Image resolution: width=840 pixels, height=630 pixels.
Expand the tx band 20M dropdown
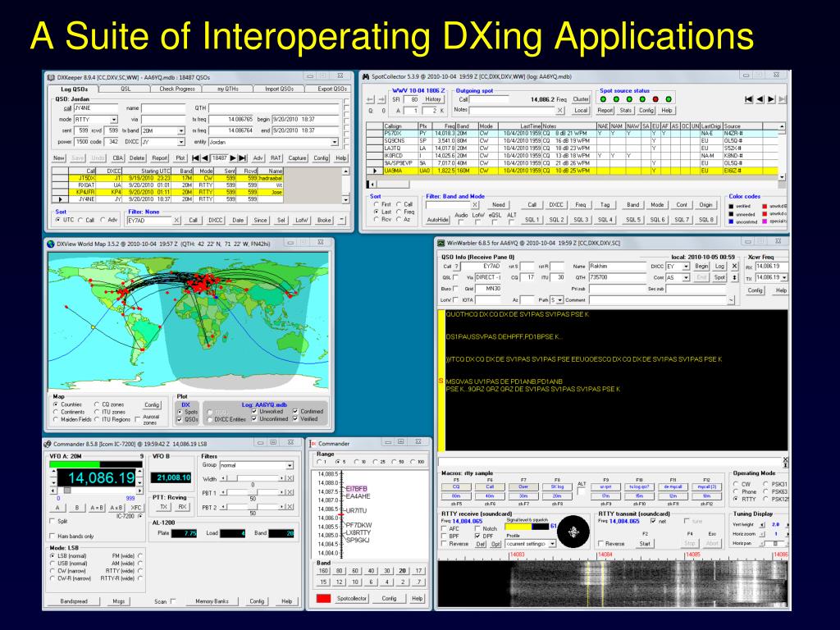(x=180, y=130)
